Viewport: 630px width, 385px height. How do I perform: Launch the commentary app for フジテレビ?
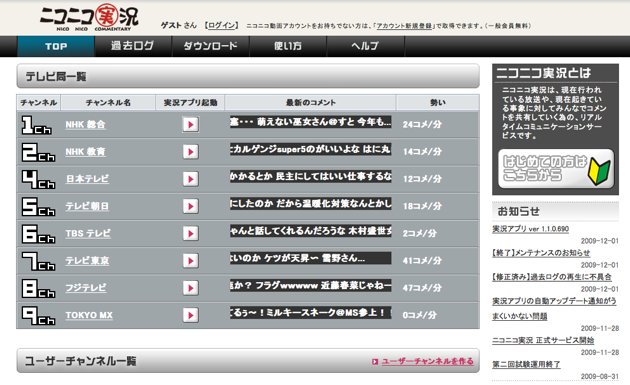click(190, 288)
